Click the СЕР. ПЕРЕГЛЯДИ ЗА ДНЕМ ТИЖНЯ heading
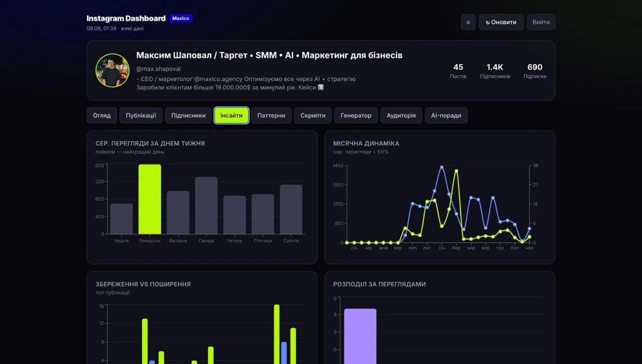This screenshot has width=642, height=364. point(150,143)
